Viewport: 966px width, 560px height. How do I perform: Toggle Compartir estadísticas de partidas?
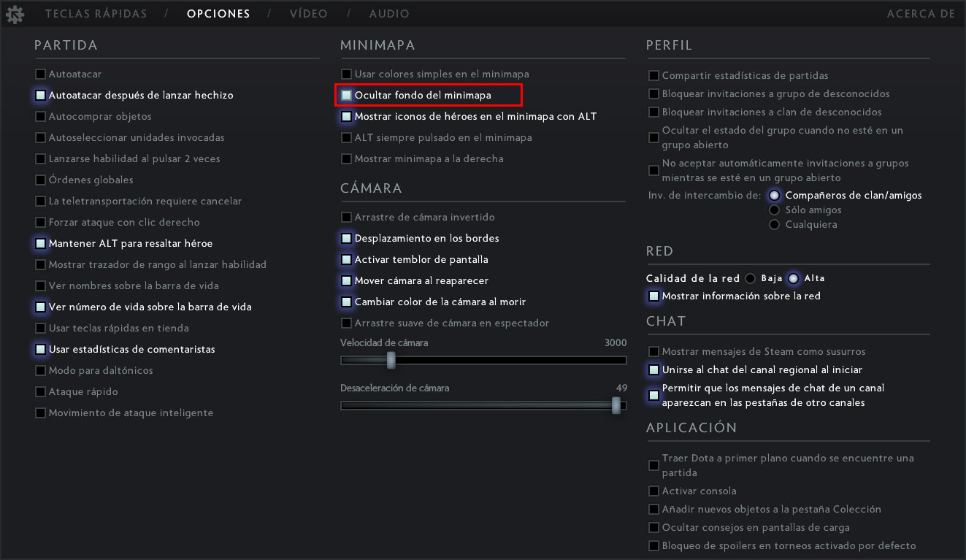654,76
